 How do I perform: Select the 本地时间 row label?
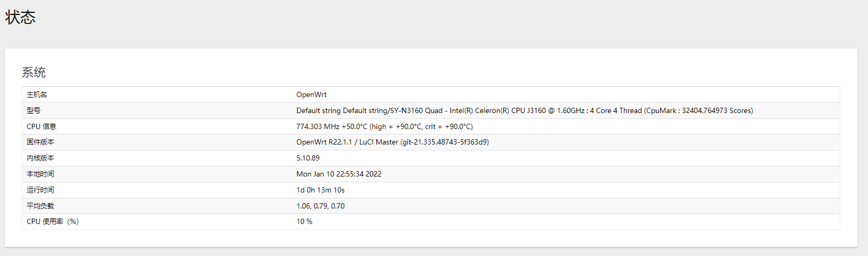point(41,174)
